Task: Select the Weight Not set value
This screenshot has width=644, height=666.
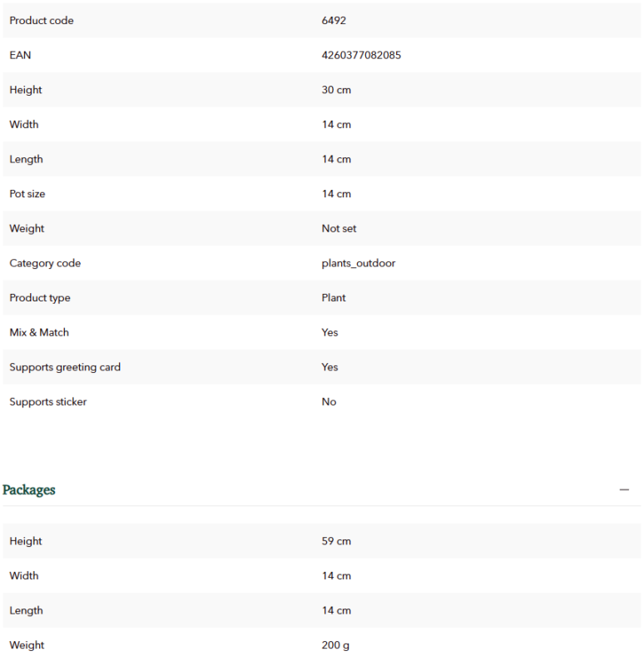Action: point(339,228)
